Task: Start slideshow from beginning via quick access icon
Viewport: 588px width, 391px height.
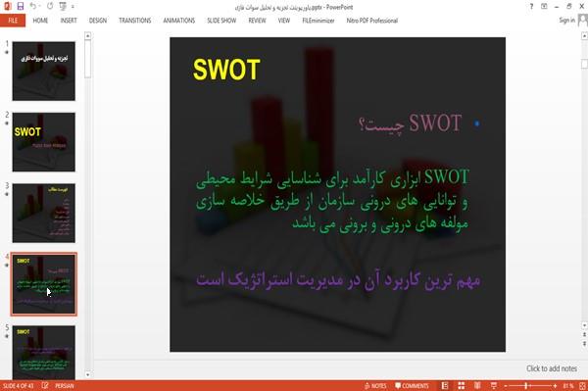Action: (63, 6)
